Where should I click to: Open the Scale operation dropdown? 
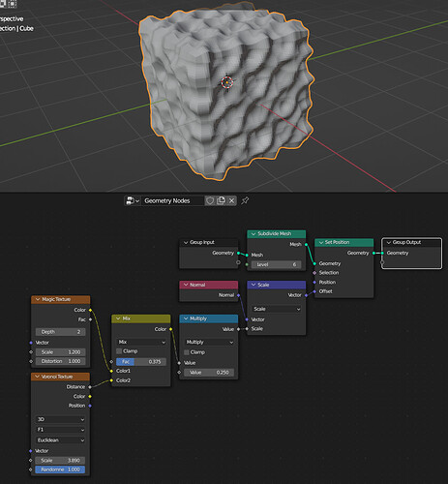click(277, 309)
